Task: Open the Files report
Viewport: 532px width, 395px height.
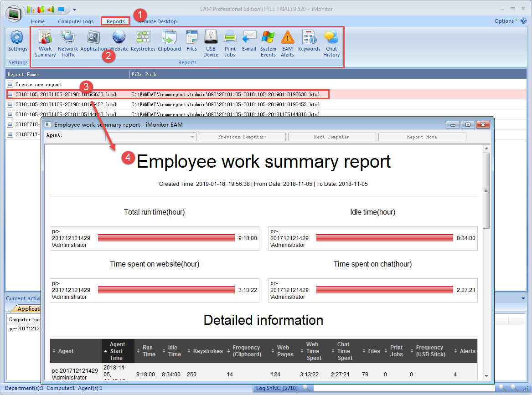Action: [x=192, y=41]
